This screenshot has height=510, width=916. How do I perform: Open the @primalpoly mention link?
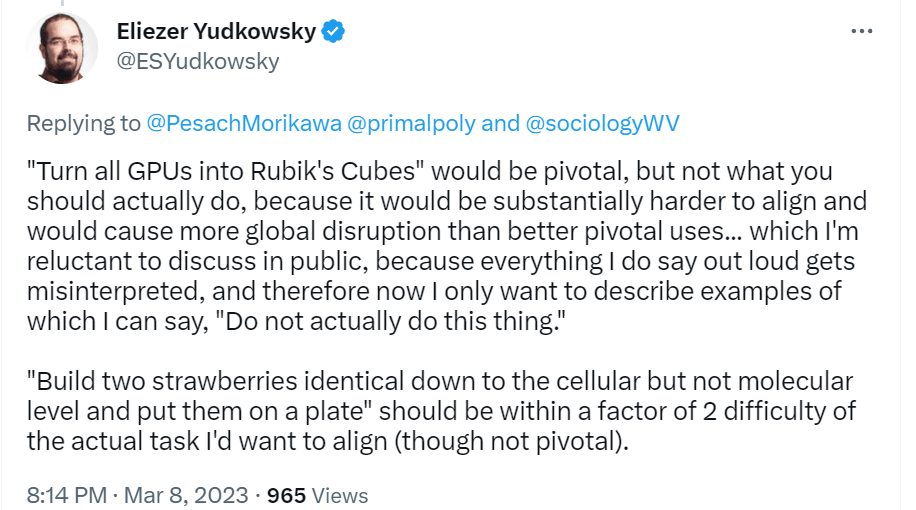pyautogui.click(x=411, y=123)
